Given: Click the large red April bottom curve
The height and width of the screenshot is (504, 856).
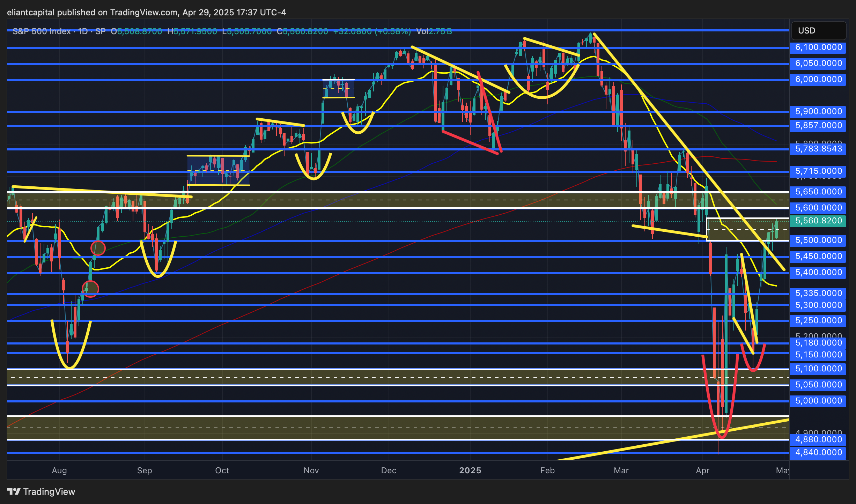Looking at the screenshot, I should click(721, 437).
